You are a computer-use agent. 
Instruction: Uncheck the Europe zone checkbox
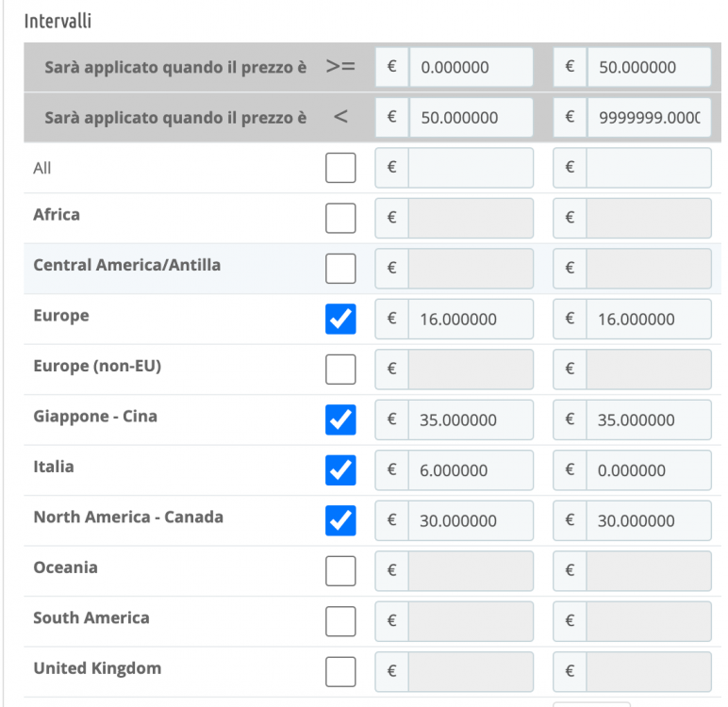[340, 320]
